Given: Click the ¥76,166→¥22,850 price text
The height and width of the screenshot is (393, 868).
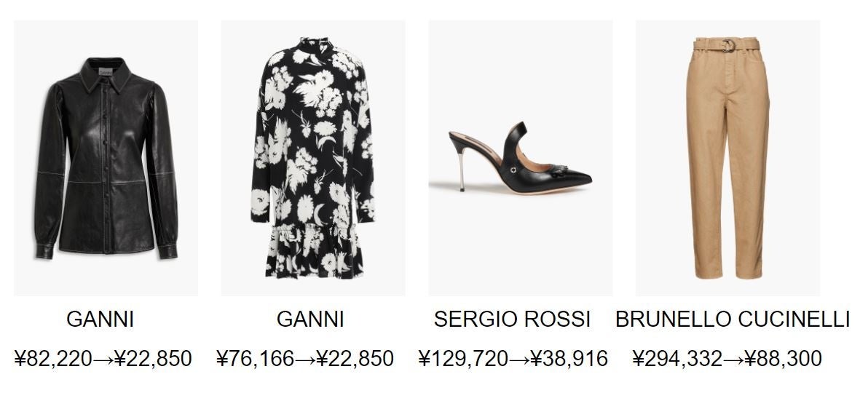Looking at the screenshot, I should 305,359.
